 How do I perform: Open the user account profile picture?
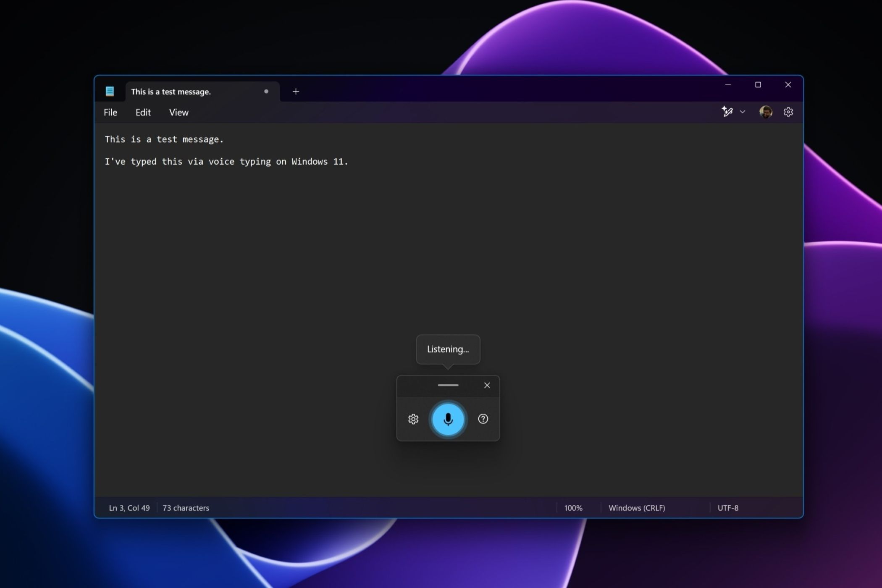(766, 112)
